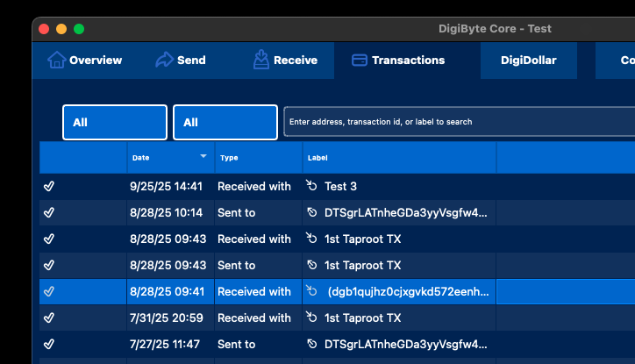
Task: Focus the address or transaction search field
Action: 460,122
